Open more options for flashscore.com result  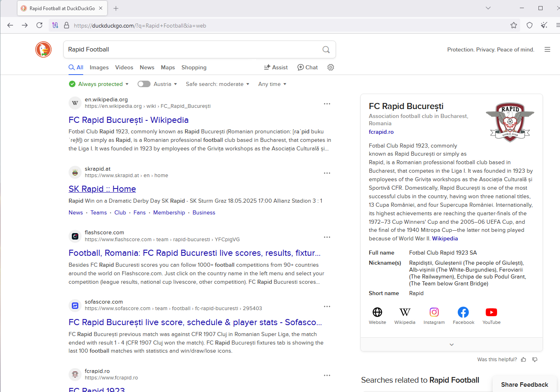coord(327,237)
